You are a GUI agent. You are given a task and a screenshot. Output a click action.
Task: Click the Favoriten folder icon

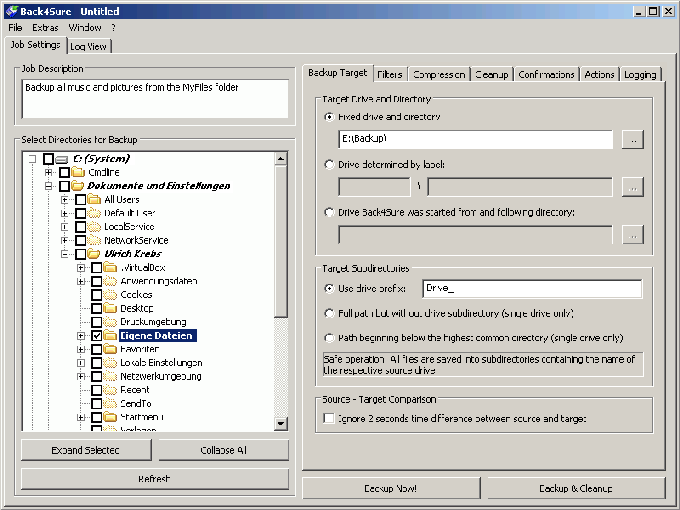(110, 350)
